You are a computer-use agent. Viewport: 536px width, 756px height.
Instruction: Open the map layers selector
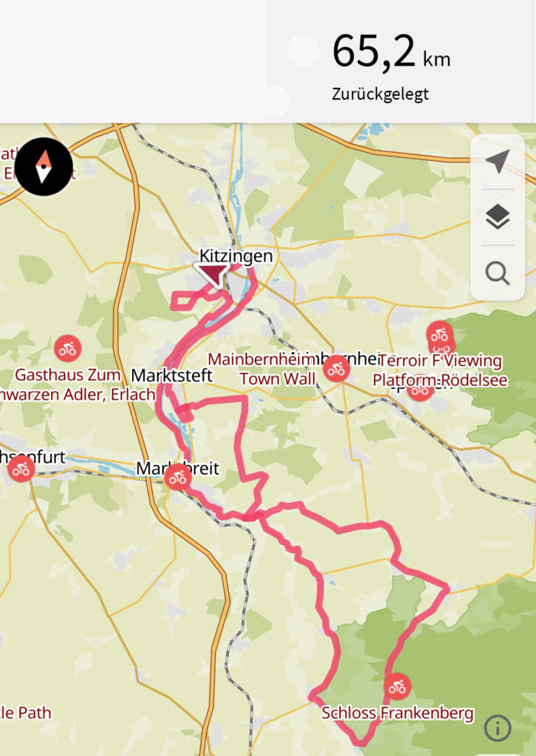498,217
